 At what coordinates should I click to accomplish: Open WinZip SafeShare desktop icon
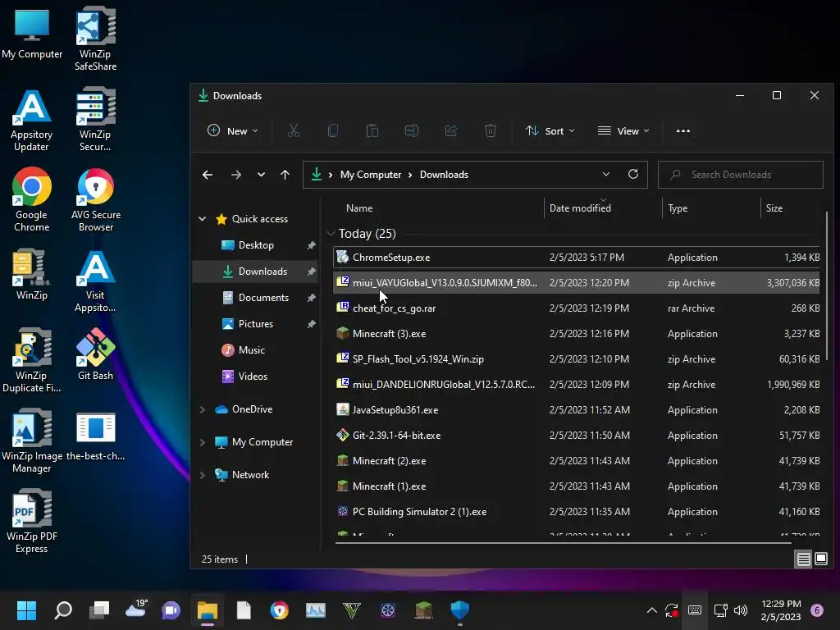pyautogui.click(x=95, y=39)
